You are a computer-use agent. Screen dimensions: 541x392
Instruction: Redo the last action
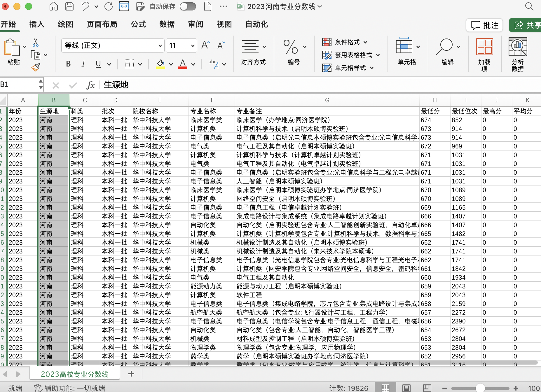tap(109, 6)
